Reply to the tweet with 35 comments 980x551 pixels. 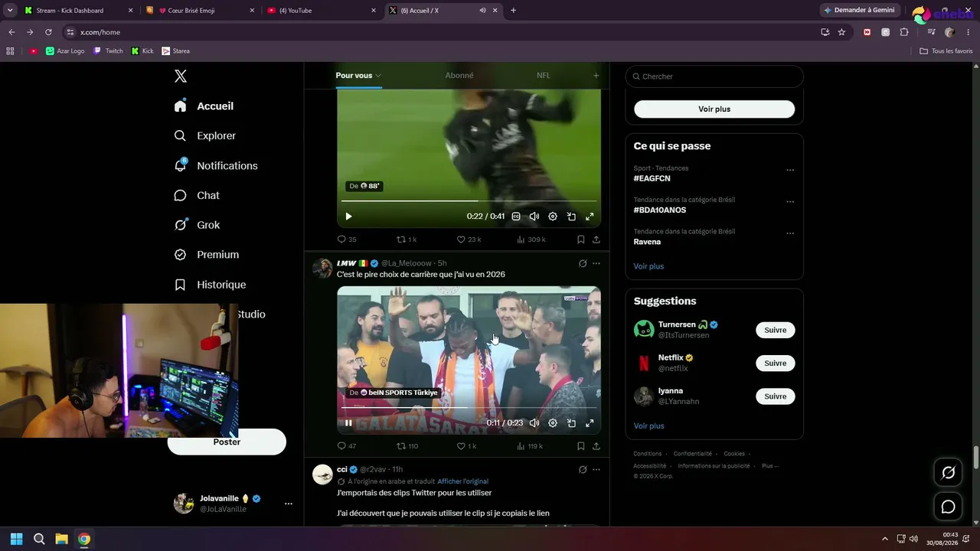[x=347, y=240]
